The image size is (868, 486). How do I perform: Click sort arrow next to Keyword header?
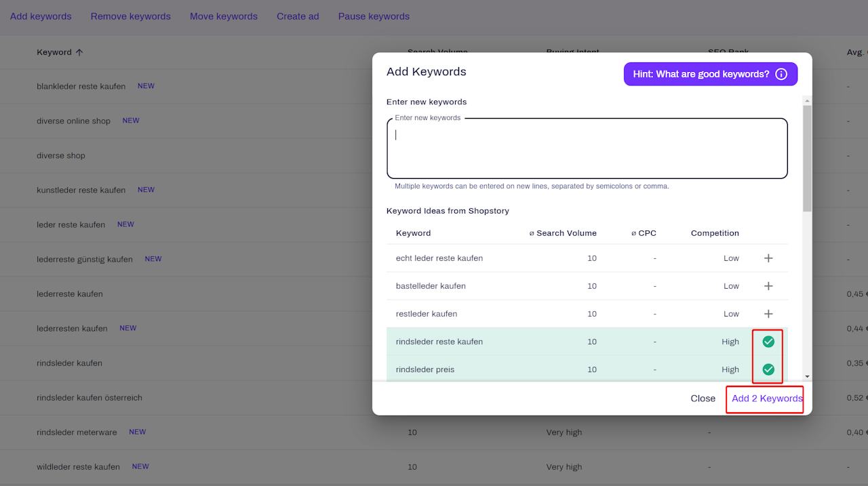pos(79,52)
